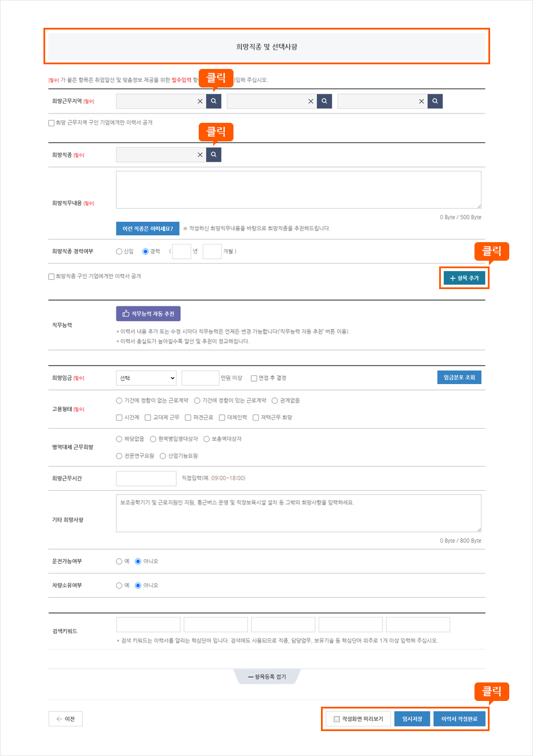Open 희망직종 search with magnifier icon

pos(214,155)
